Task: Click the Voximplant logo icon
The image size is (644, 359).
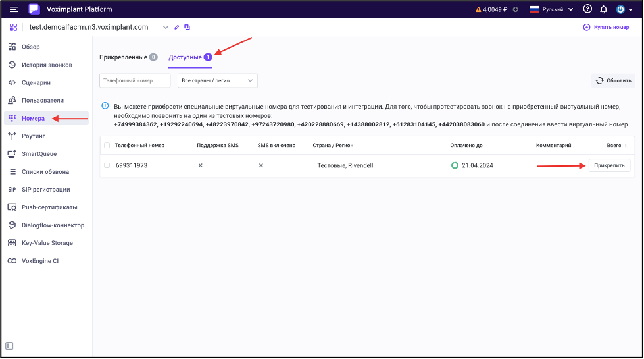Action: tap(34, 9)
